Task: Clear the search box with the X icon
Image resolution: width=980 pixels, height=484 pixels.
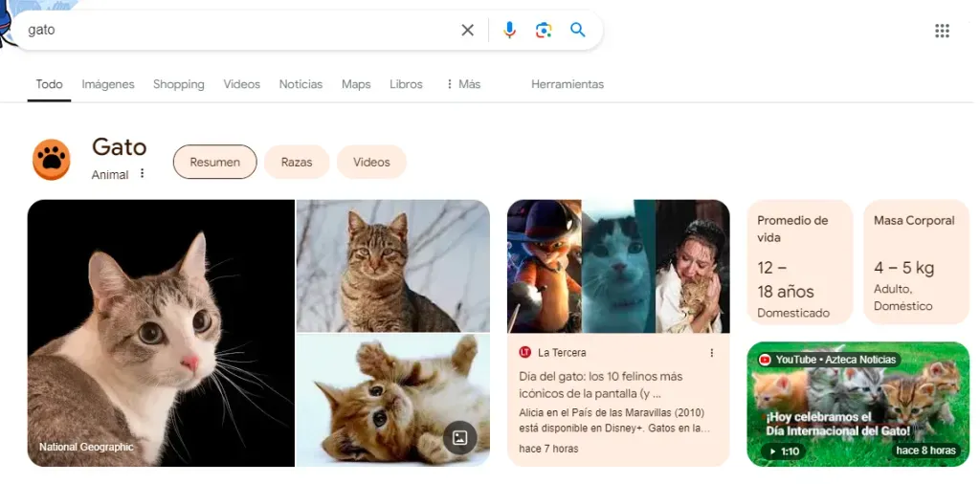Action: coord(467,30)
